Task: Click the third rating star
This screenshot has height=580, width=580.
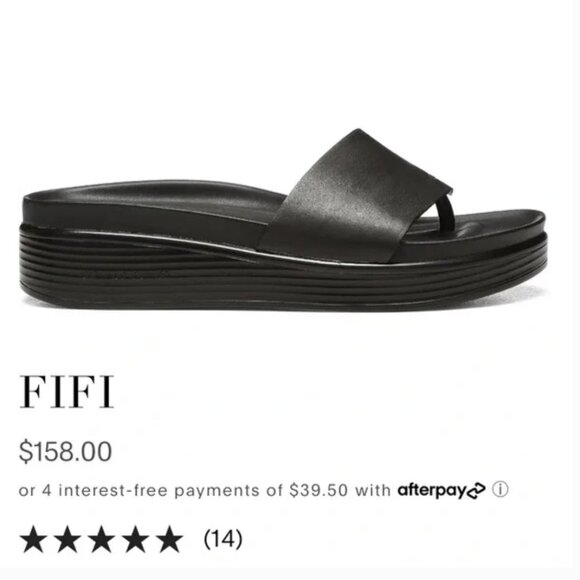Action: click(102, 539)
